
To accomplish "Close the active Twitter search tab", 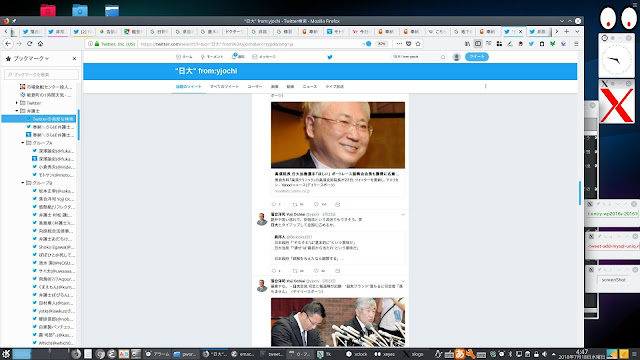I will pos(520,31).
